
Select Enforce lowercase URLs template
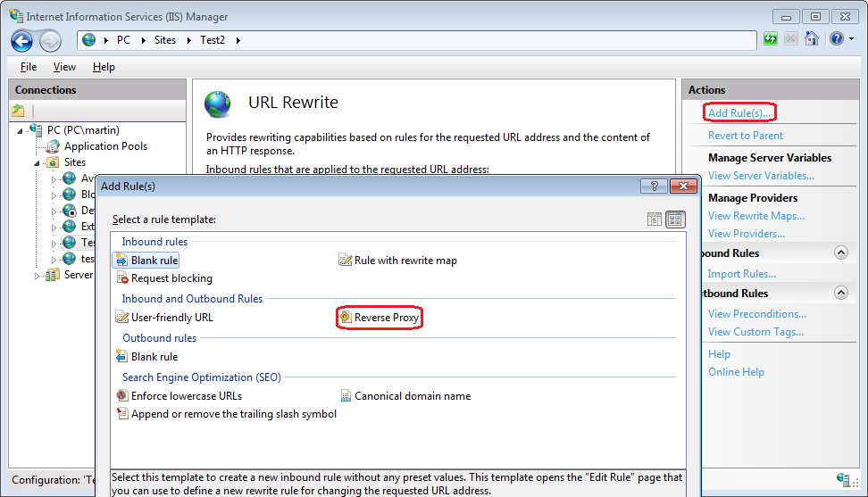(186, 396)
